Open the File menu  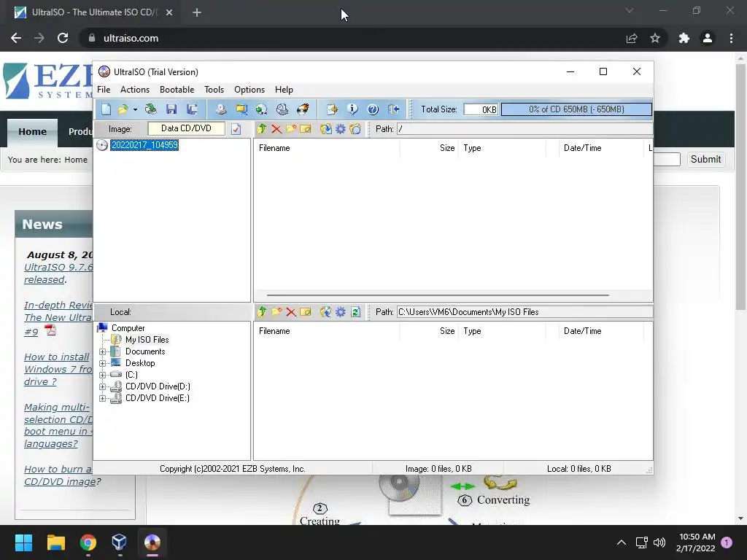pyautogui.click(x=104, y=90)
